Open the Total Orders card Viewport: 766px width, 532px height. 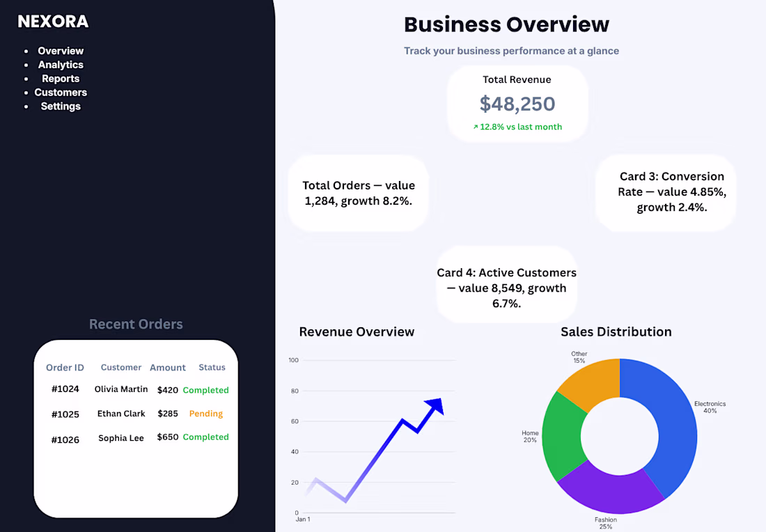[359, 193]
